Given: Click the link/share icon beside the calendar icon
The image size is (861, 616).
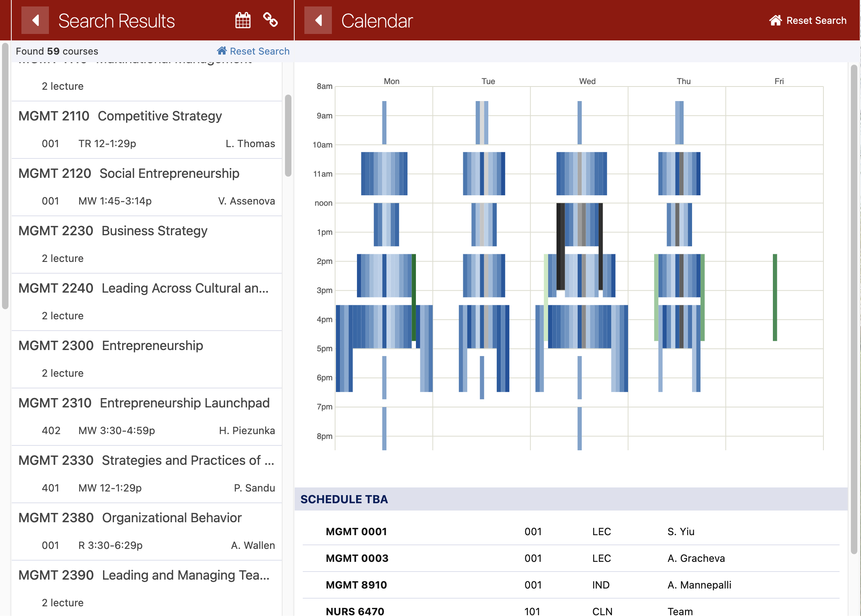Looking at the screenshot, I should pyautogui.click(x=270, y=20).
